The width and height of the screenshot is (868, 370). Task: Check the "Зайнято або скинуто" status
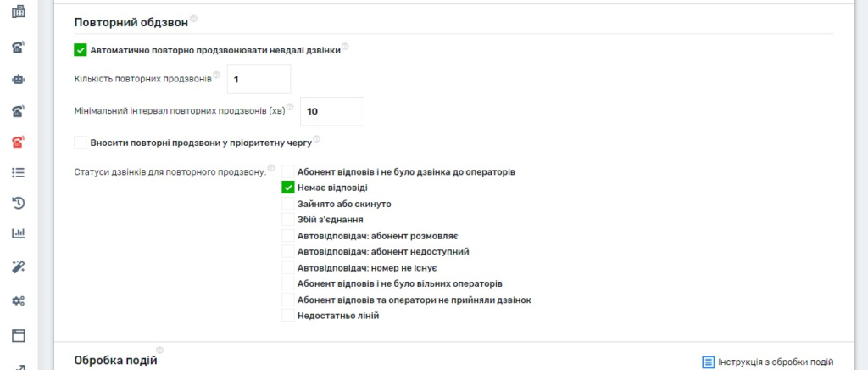(x=288, y=204)
